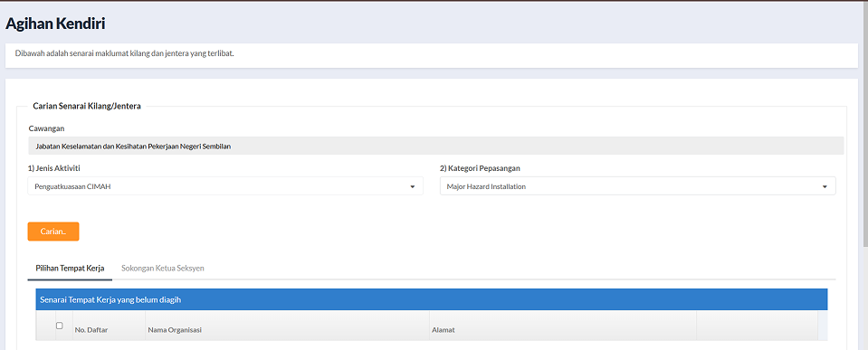This screenshot has width=868, height=350.
Task: Open the Jenis Aktiviti dropdown
Action: click(x=225, y=186)
